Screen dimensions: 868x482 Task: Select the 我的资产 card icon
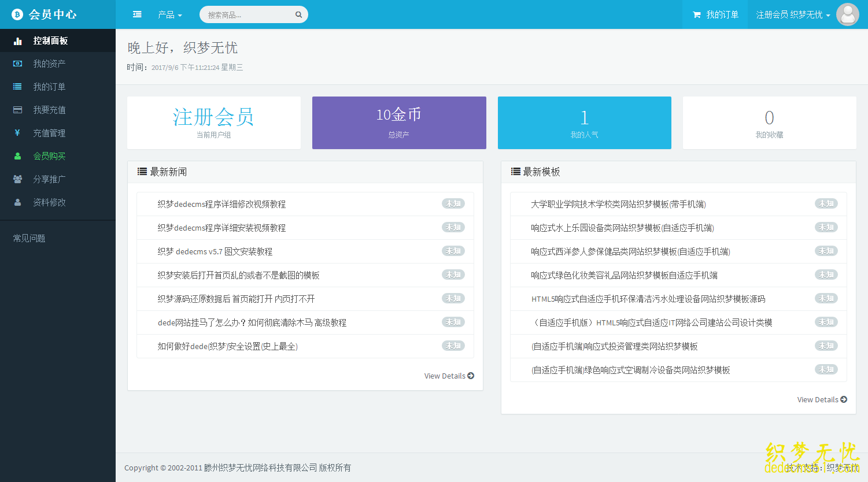17,64
